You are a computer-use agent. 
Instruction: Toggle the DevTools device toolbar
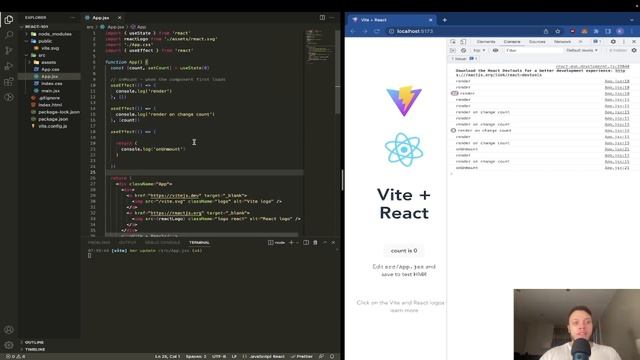(463, 42)
